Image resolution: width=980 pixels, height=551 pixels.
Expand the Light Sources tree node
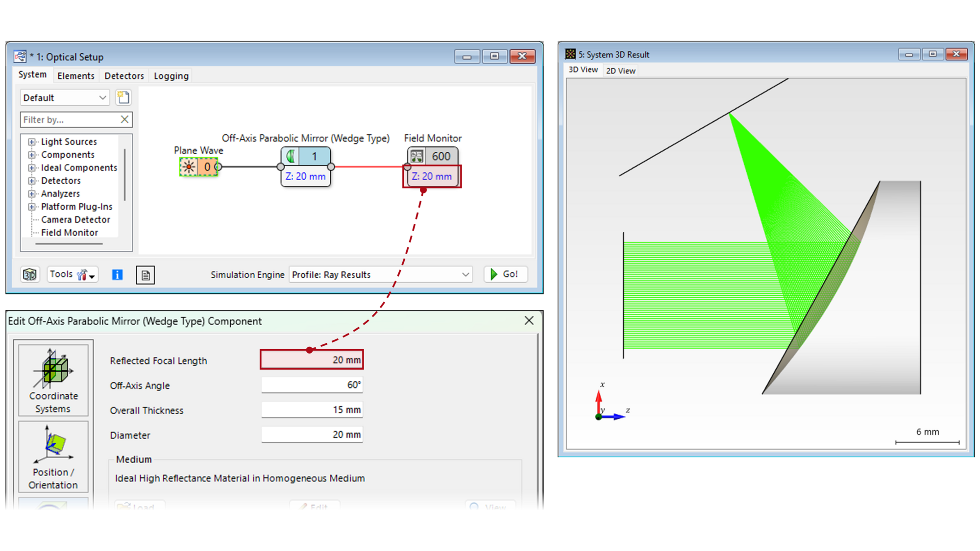coord(32,142)
